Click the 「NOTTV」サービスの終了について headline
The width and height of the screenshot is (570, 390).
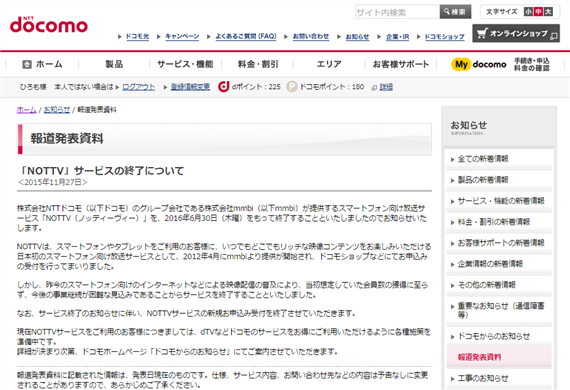click(101, 170)
